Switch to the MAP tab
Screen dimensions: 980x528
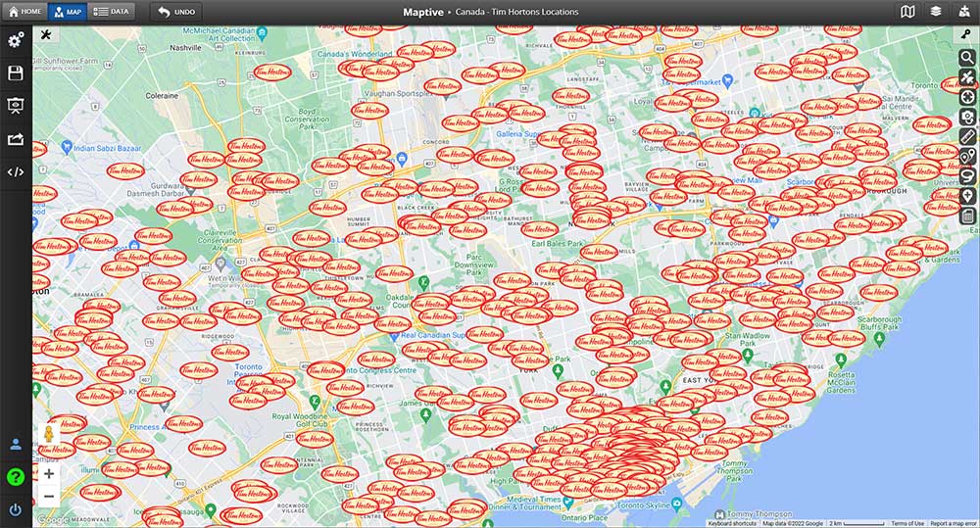click(x=68, y=11)
